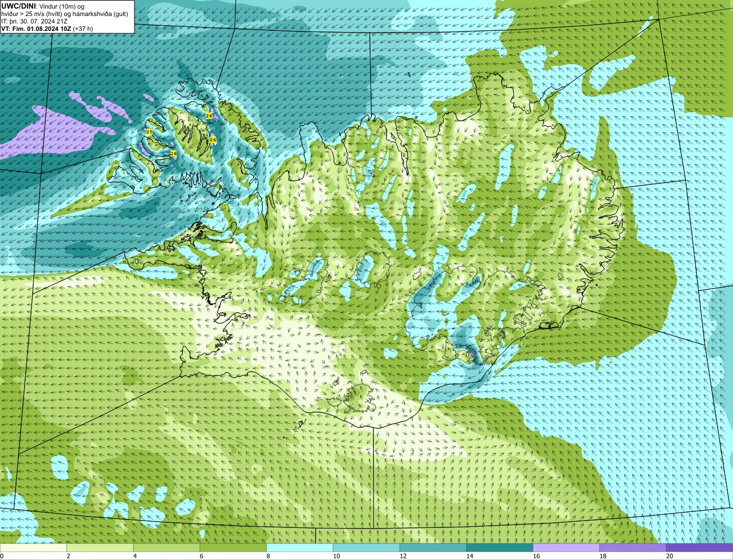This screenshot has height=560, width=733.
Task: Click the legend scale value '12'
Action: (403, 556)
